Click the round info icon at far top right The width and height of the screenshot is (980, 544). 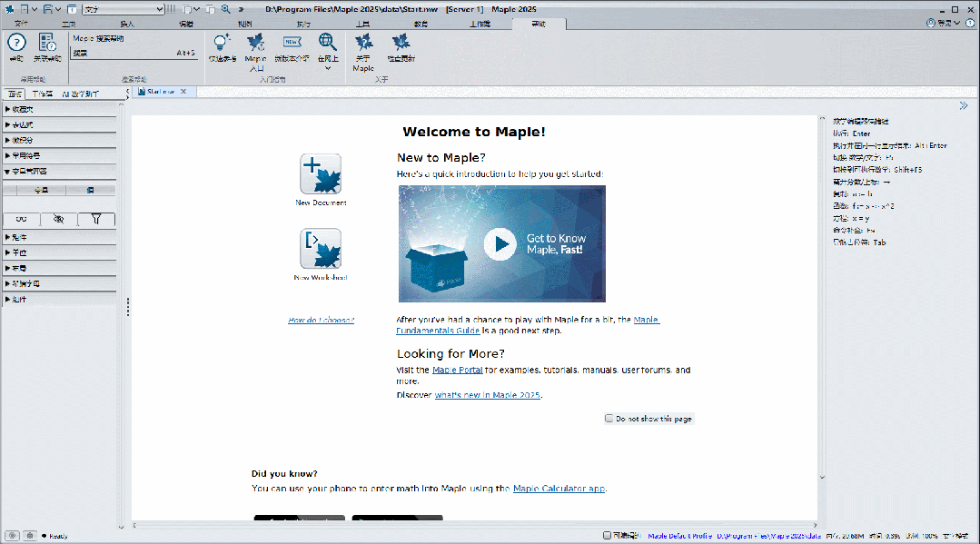970,23
